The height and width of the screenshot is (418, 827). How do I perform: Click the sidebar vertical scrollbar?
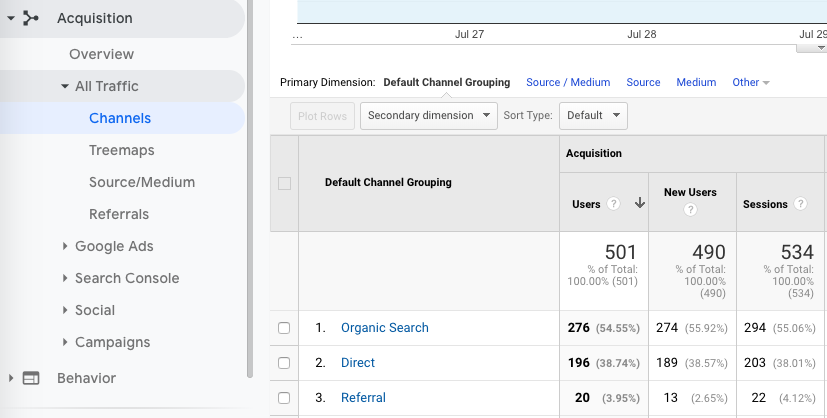click(x=250, y=189)
